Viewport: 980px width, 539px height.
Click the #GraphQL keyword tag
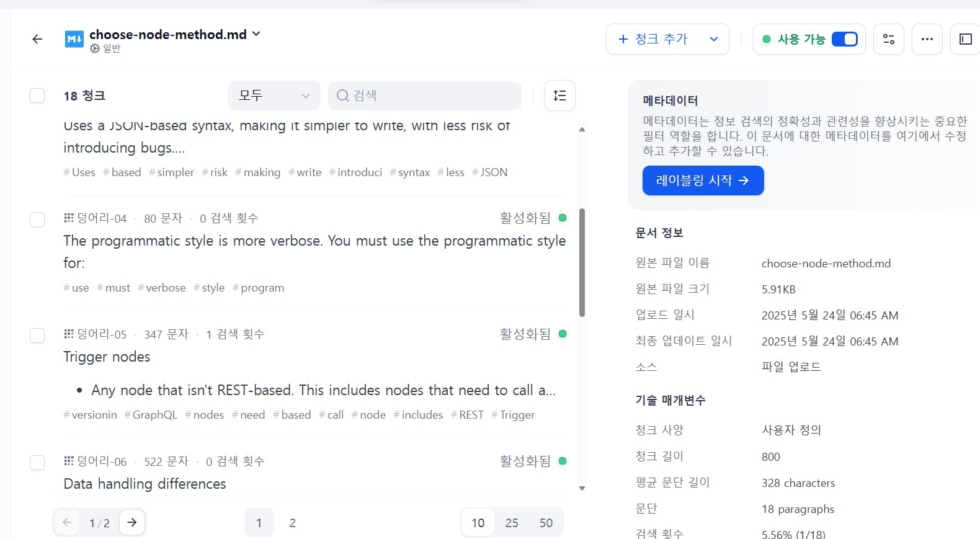click(151, 415)
